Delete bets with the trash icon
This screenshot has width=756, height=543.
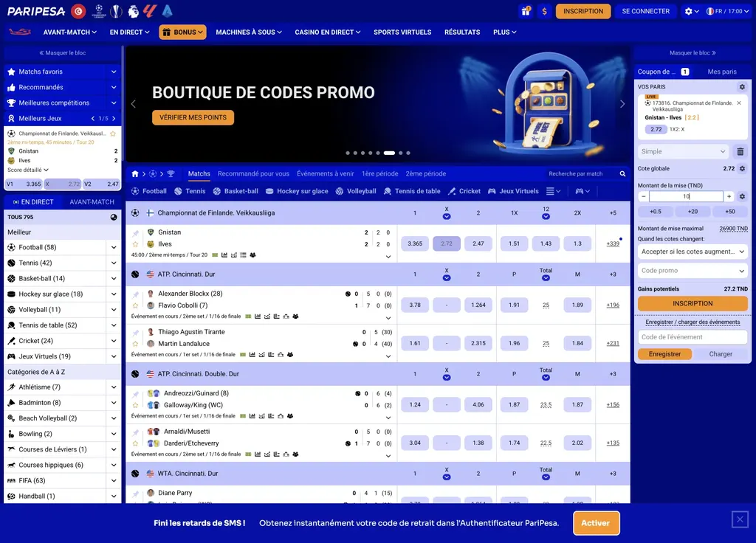[740, 151]
